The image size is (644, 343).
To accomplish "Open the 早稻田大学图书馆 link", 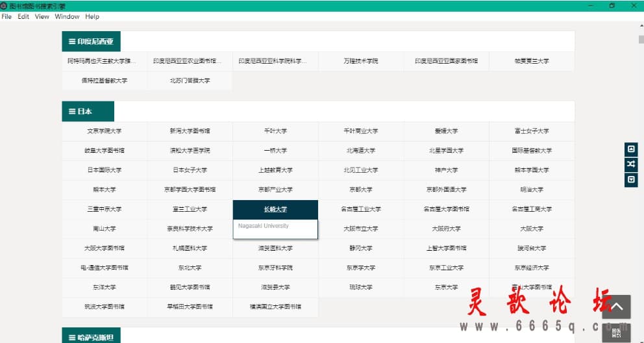I will coord(190,307).
